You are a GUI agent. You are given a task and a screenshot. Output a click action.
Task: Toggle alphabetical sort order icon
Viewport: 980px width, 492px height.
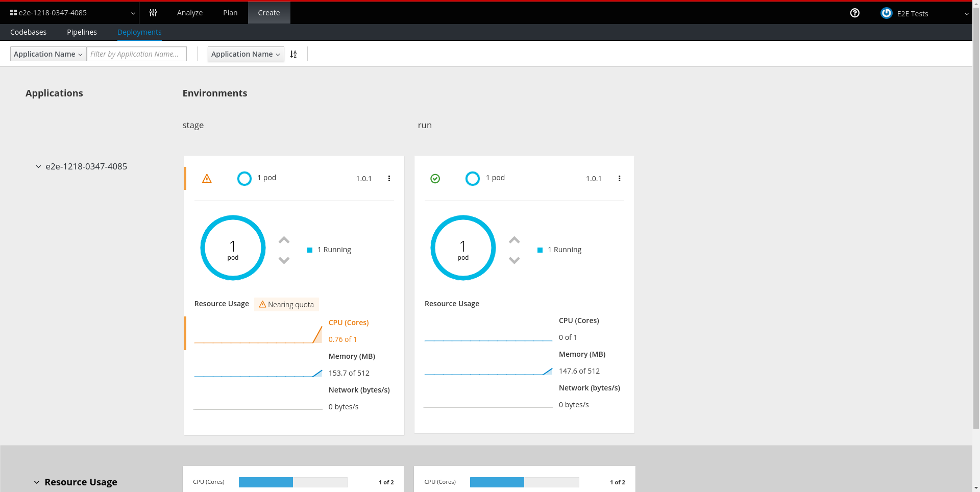tap(293, 54)
